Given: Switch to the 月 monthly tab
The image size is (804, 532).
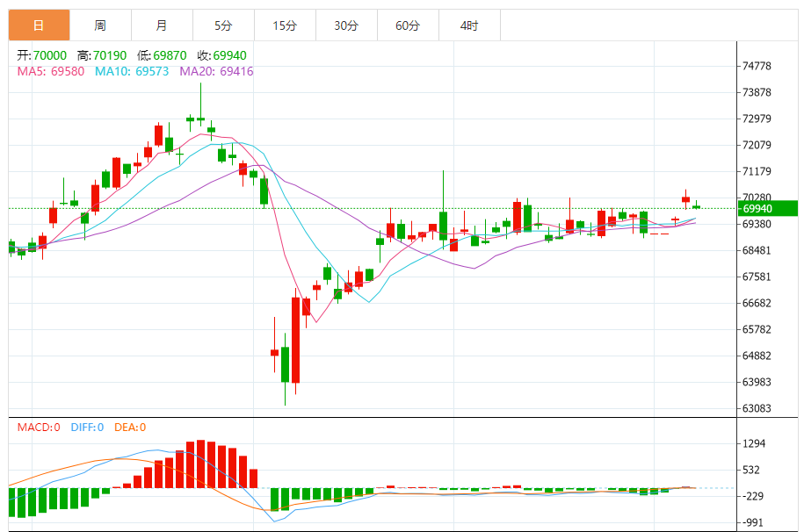Looking at the screenshot, I should pos(162,25).
